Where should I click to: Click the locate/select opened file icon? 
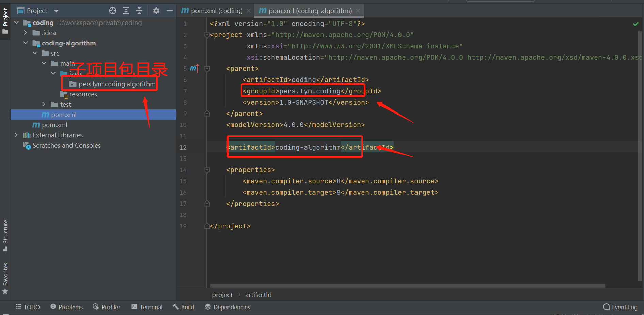click(113, 11)
